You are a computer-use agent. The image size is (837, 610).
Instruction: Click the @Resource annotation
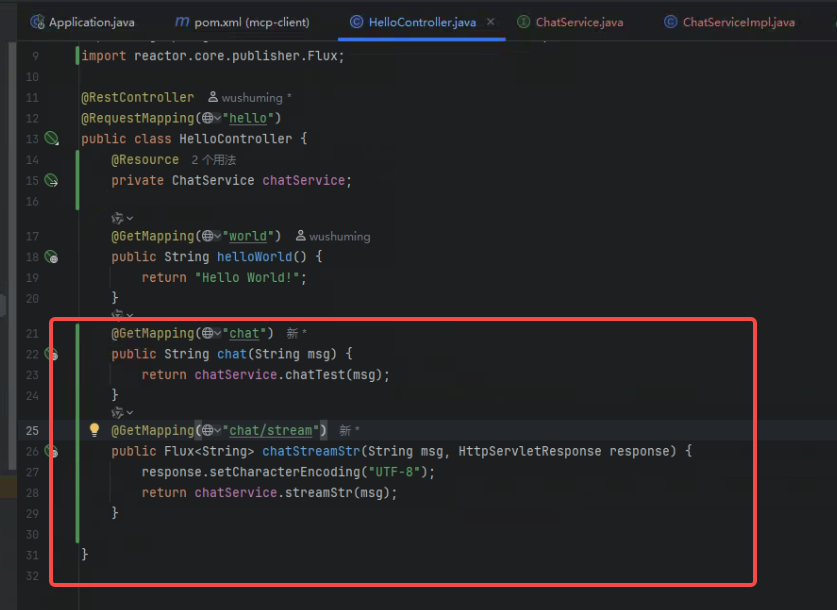[145, 160]
